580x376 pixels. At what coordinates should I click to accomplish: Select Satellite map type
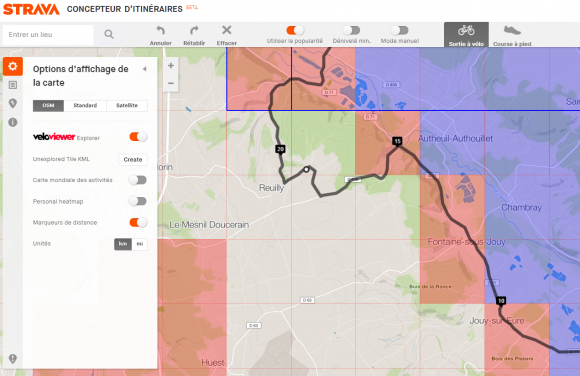[x=127, y=105]
